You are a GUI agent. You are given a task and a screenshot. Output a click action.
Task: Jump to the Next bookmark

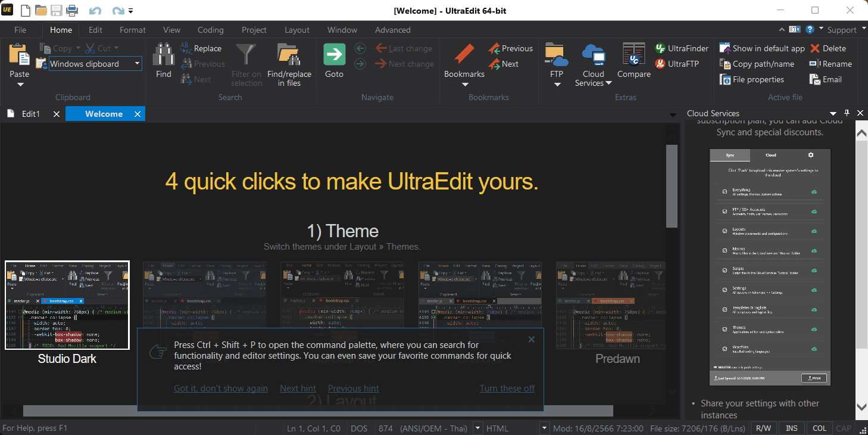point(503,64)
